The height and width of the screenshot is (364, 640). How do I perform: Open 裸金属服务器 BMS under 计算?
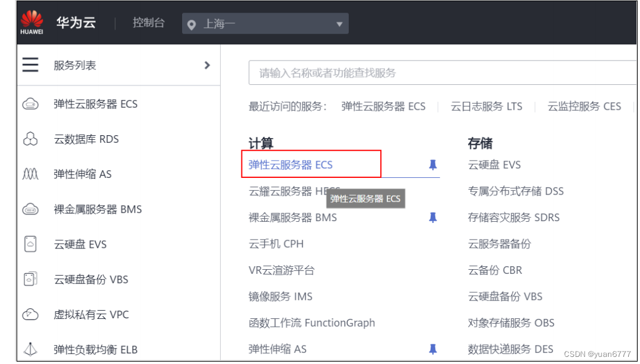[292, 218]
